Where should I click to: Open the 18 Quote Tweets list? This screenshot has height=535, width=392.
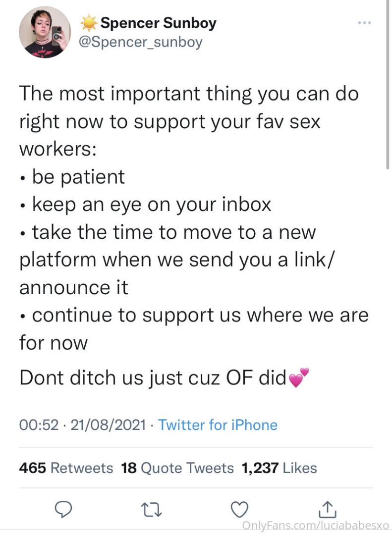177,468
